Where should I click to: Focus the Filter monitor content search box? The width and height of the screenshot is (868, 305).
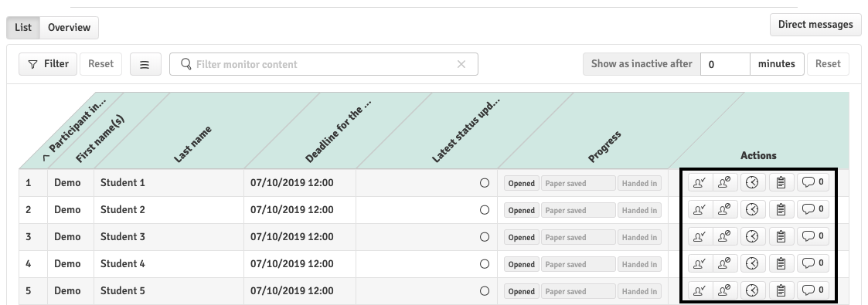[x=324, y=64]
